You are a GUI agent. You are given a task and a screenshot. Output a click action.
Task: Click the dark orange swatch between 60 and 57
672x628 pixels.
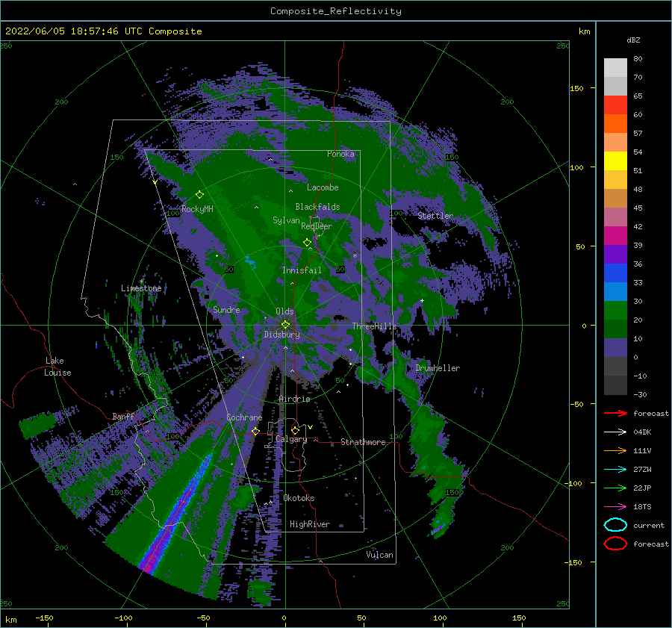615,124
